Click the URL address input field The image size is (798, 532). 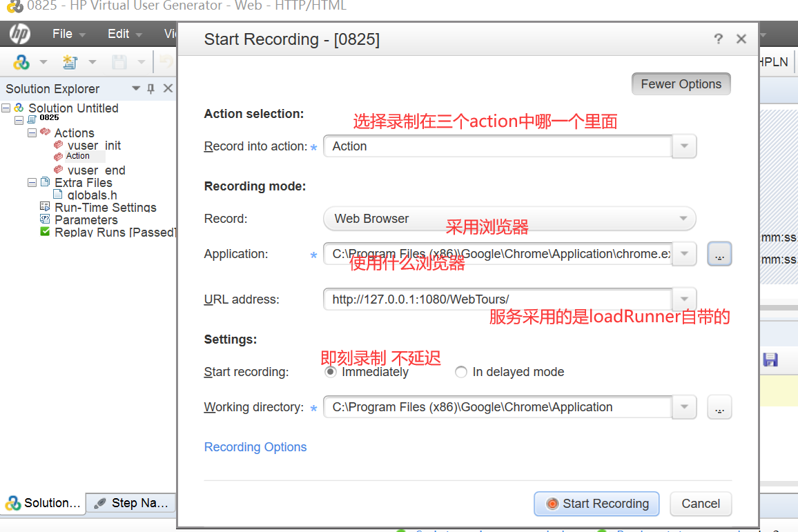coord(498,299)
